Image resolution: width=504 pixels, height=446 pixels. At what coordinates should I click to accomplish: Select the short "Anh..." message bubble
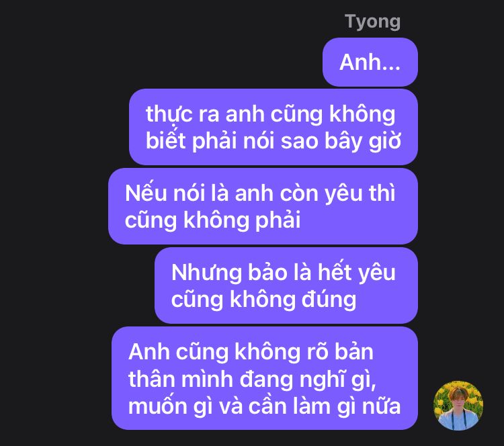[x=370, y=62]
